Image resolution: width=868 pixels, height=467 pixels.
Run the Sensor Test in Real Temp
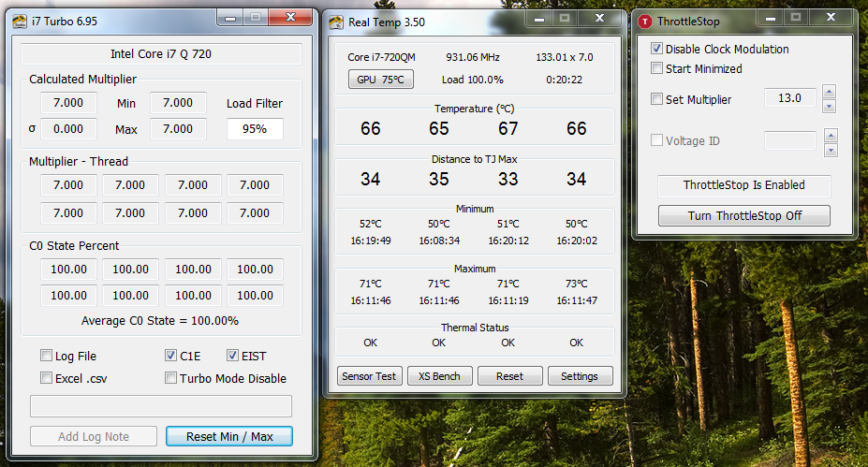pyautogui.click(x=369, y=376)
